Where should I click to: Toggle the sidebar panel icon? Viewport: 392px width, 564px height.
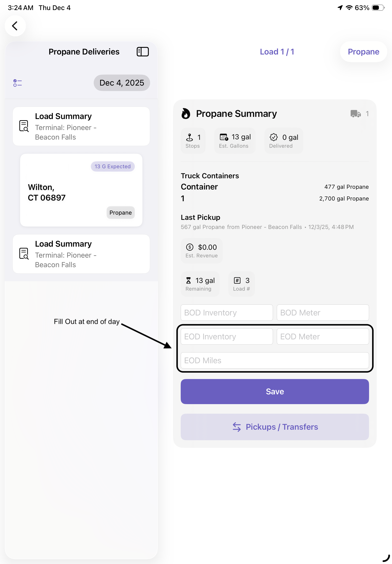[x=142, y=52]
